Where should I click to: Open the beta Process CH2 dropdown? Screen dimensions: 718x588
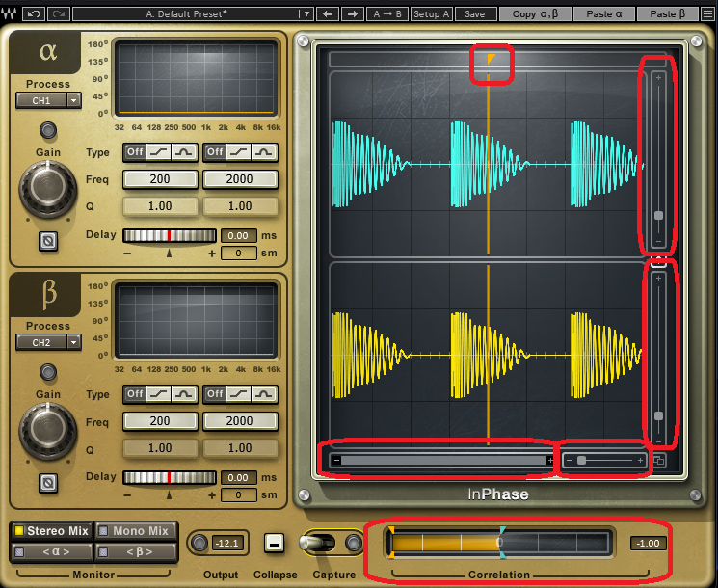[x=48, y=342]
